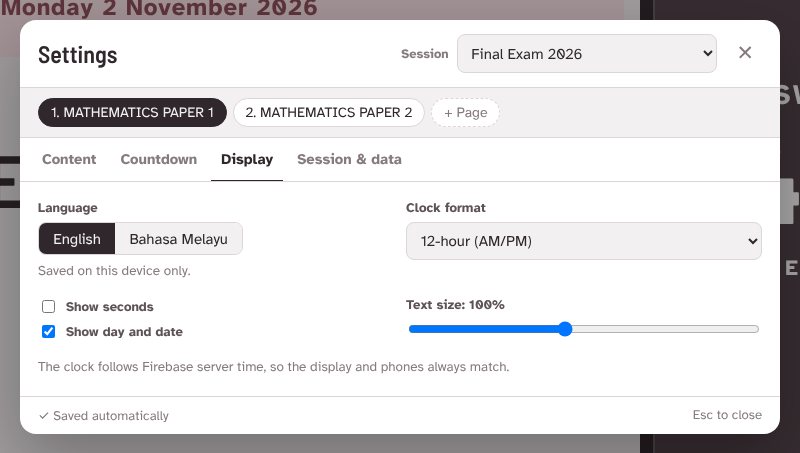800x453 pixels.
Task: Go to the Session & data tab
Action: click(349, 159)
